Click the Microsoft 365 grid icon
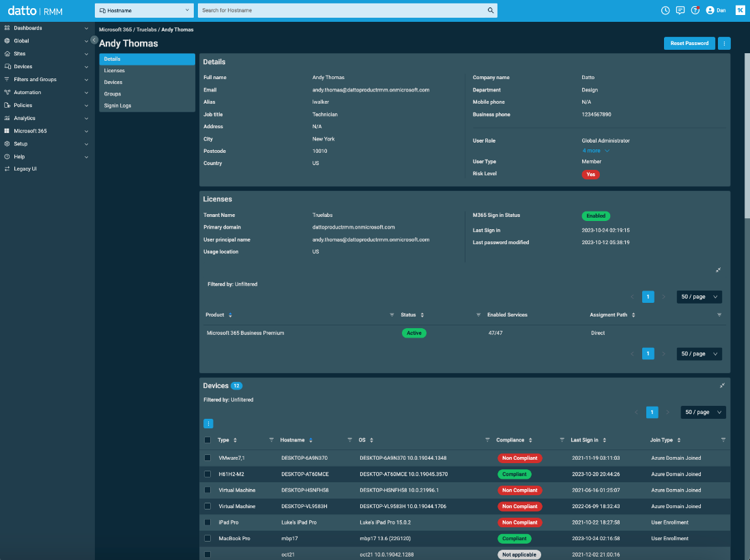Screen dimensions: 750x560 point(7,131)
